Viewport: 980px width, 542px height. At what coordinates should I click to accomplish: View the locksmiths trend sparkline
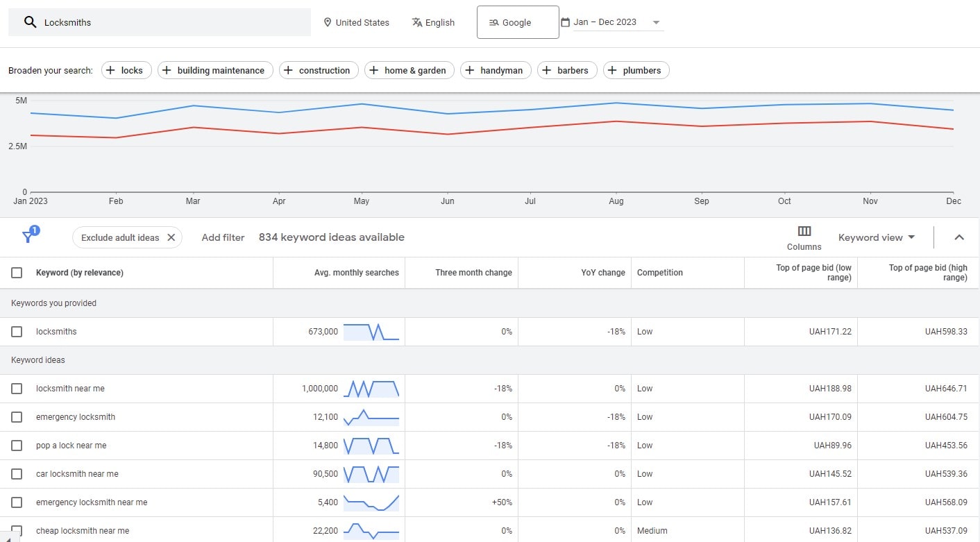pos(371,332)
